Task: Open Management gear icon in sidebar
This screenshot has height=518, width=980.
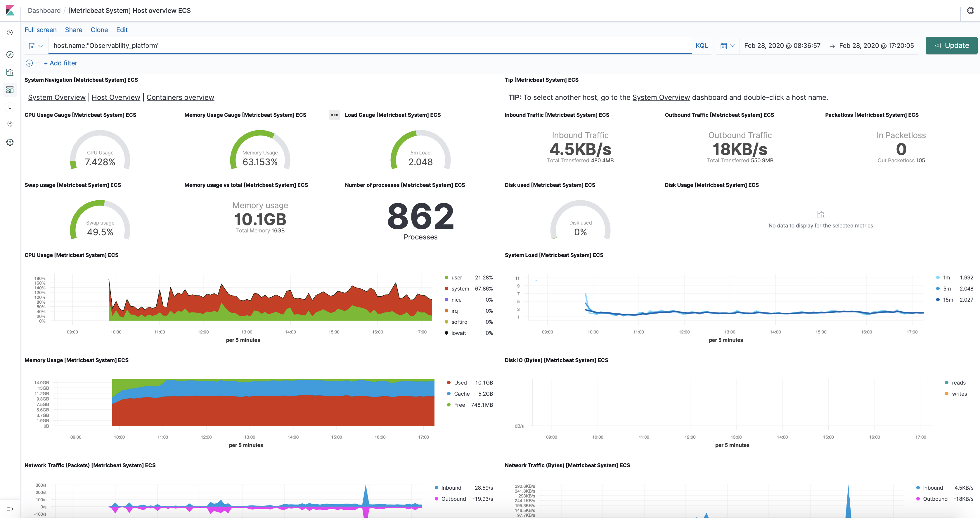Action: [10, 142]
